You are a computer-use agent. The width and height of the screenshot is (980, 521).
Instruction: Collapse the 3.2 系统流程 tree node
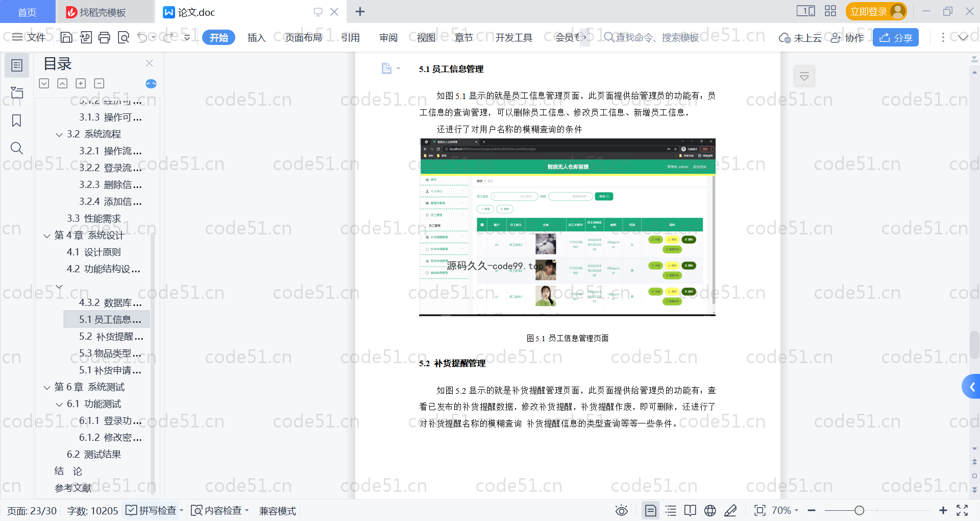(x=59, y=134)
